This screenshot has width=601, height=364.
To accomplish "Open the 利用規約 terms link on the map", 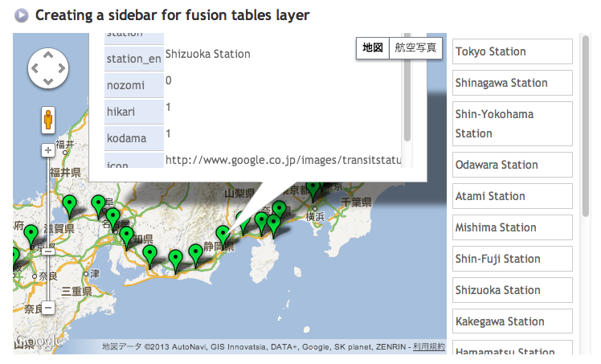I will [429, 347].
